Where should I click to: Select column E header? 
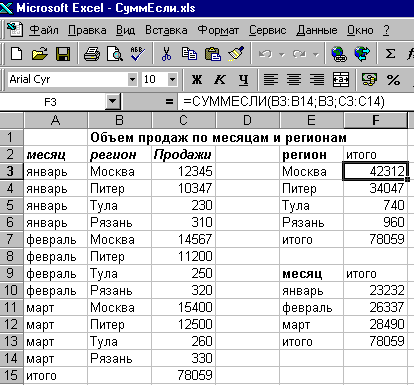tap(311, 120)
